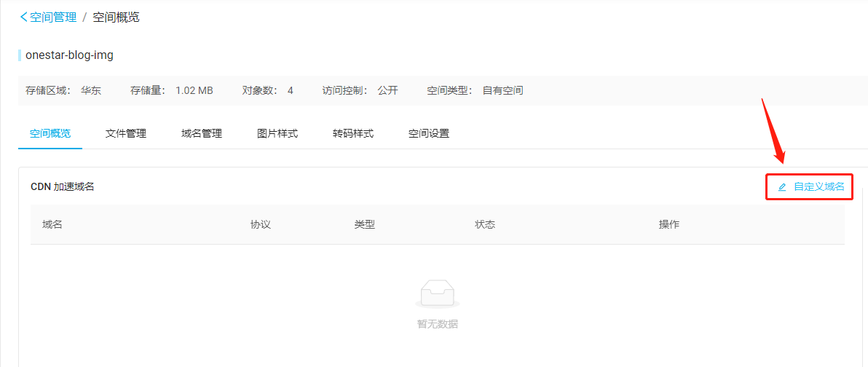Click the 自定义域名 link text
The width and height of the screenshot is (868, 367).
coord(818,187)
